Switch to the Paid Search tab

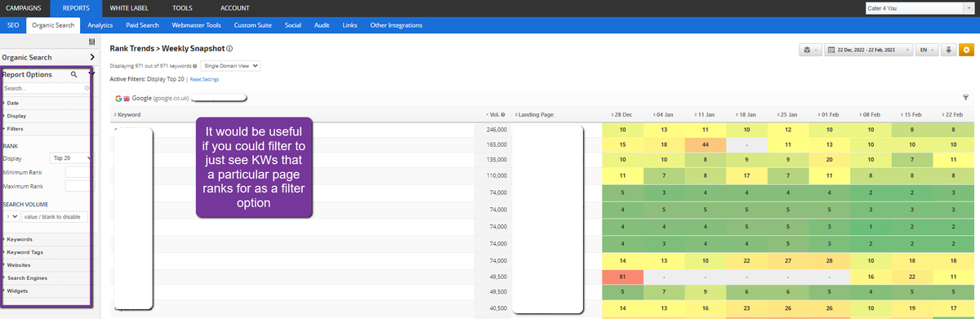coord(143,25)
